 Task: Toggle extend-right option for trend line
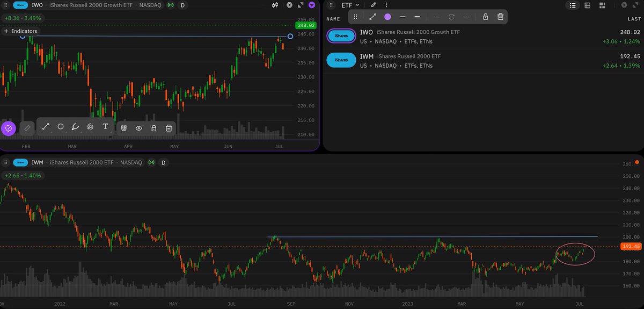(x=466, y=17)
